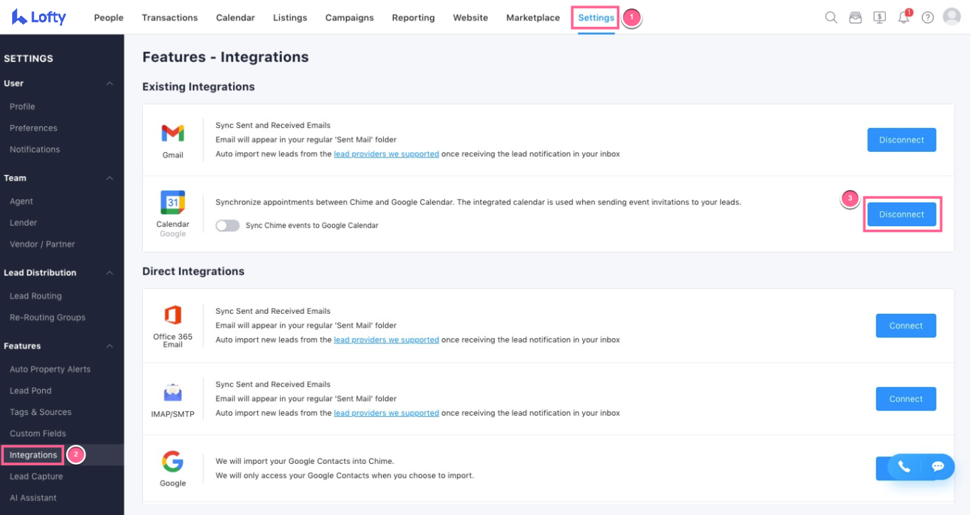Screen dimensions: 980x515
Task: Open the Website menu
Action: pos(471,17)
